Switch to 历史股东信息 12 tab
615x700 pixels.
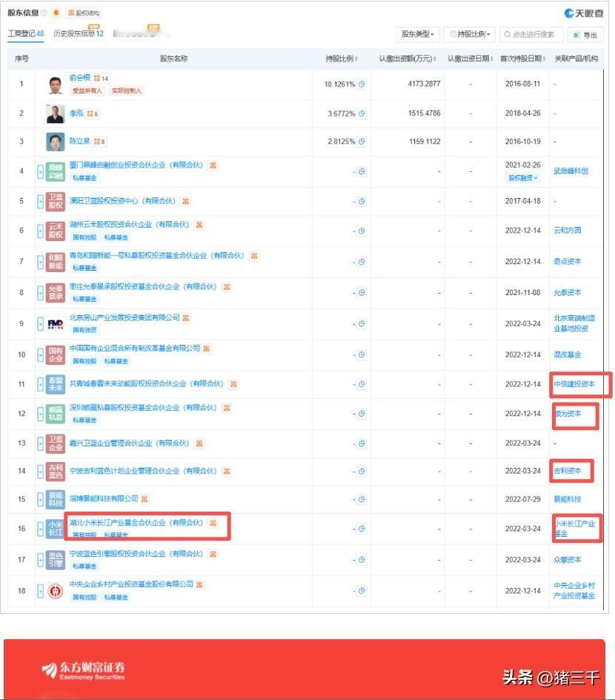[79, 33]
